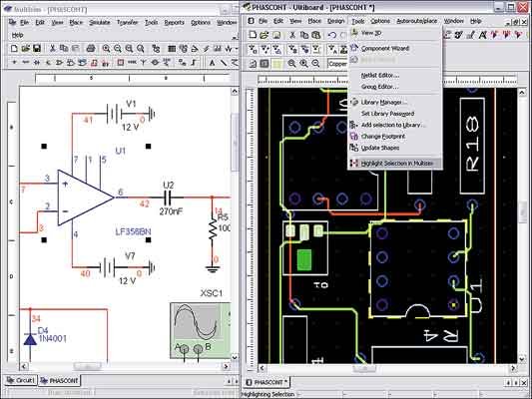Place bus icon in Multisim component toolbar

pyautogui.click(x=194, y=62)
